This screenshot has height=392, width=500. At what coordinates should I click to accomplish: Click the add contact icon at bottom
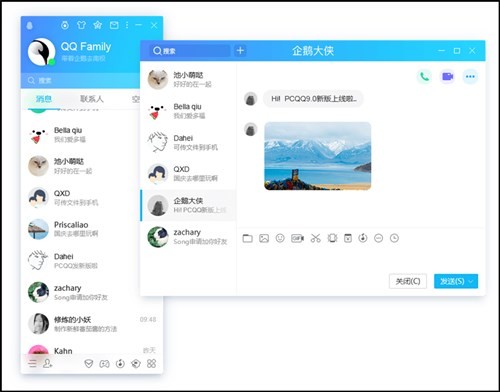click(x=48, y=363)
